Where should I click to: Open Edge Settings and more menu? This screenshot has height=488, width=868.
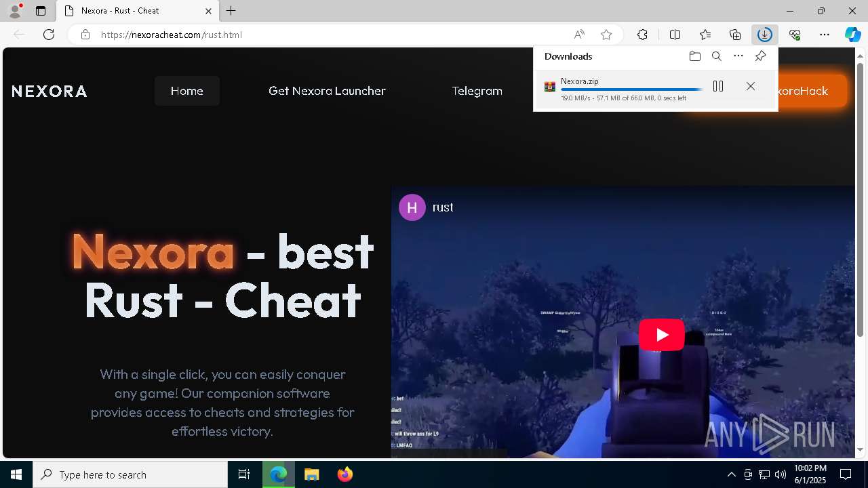coord(825,35)
